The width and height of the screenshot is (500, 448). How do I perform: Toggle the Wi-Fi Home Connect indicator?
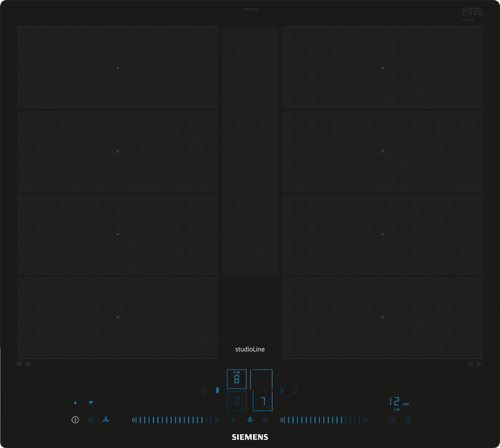pos(91,403)
